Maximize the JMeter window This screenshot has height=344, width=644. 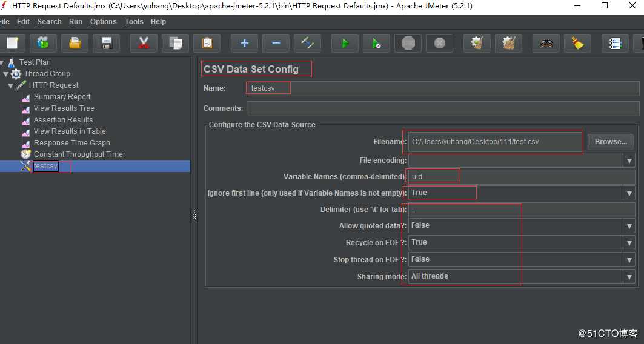click(605, 5)
